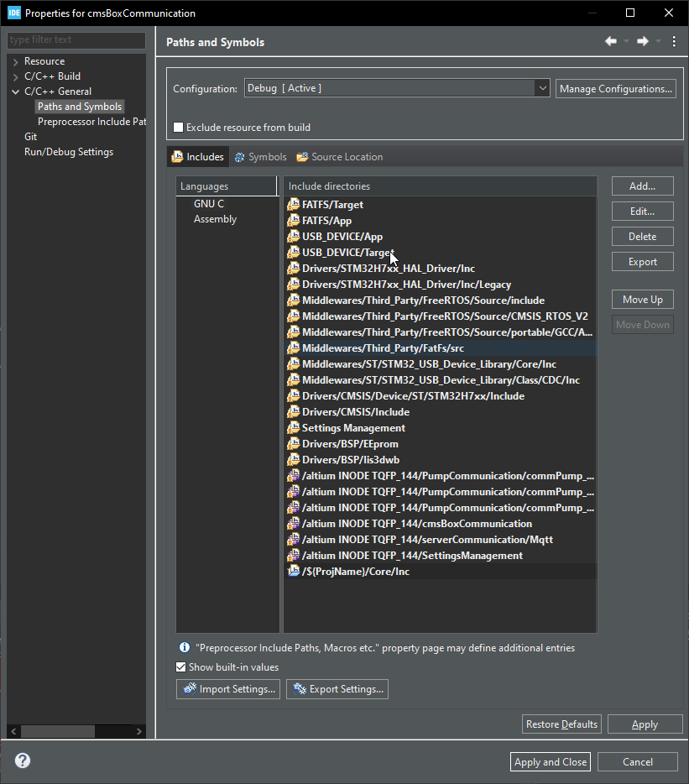Uncheck Show built-in values checkbox
689x784 pixels.
click(181, 667)
